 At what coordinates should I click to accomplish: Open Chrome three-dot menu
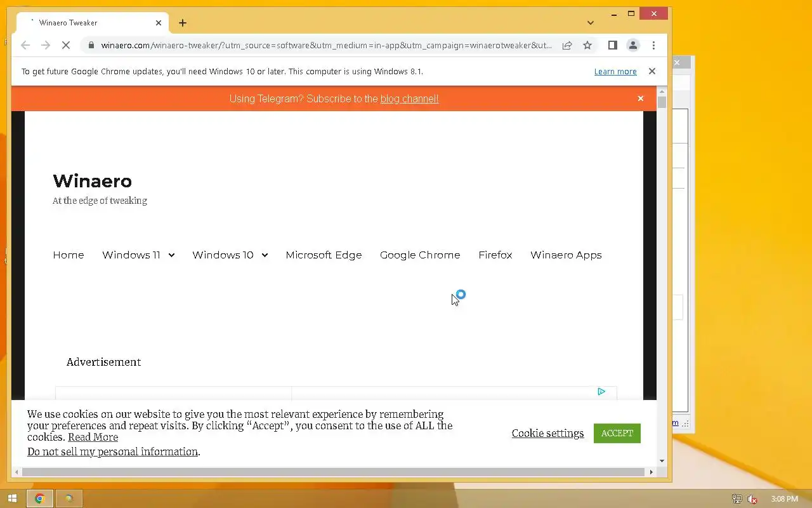[x=653, y=45]
